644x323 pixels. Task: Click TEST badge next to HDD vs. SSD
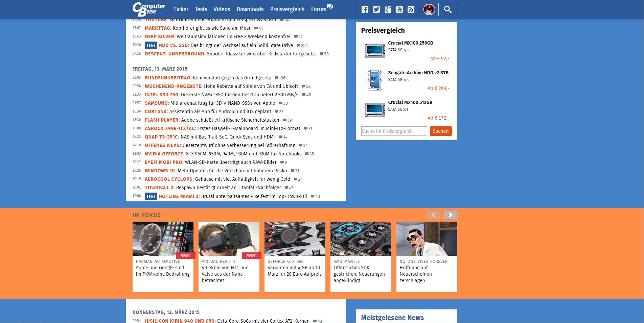pos(151,45)
